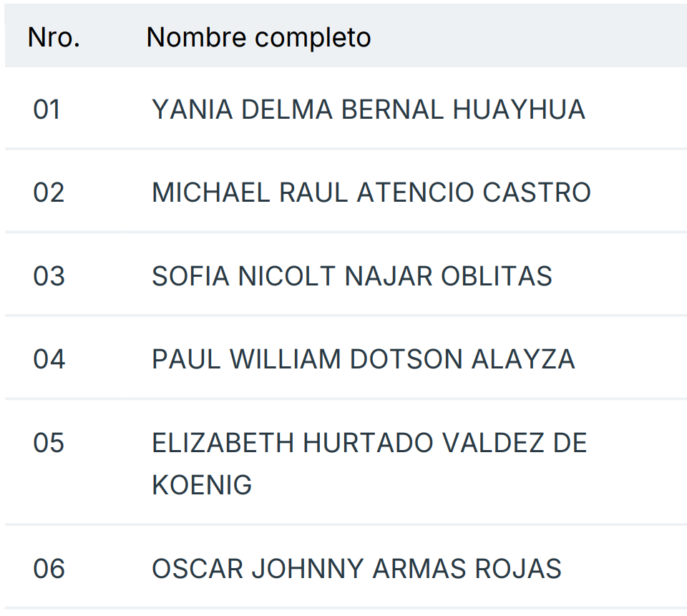Click the name OSCAR JOHNNY ARMAS ROJAS

(356, 569)
